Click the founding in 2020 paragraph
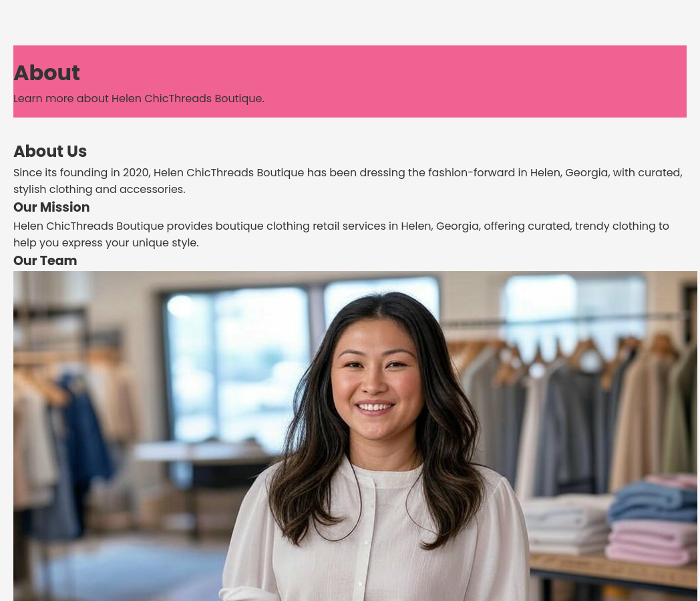Viewport: 700px width, 601px height. tap(348, 181)
